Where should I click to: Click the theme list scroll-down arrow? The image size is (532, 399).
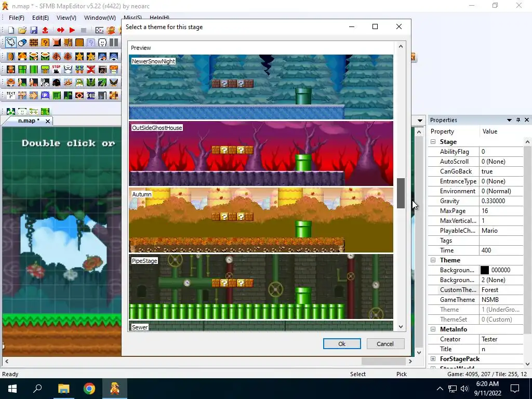(401, 327)
